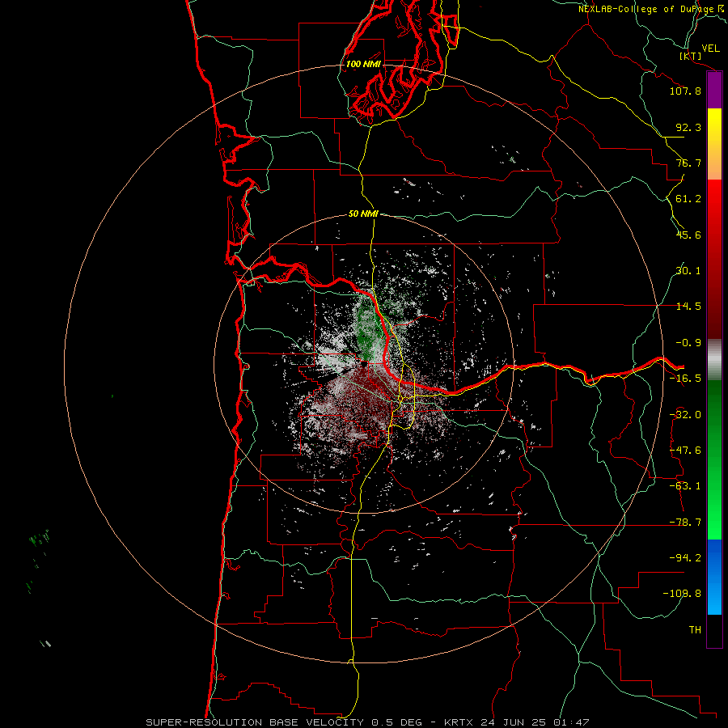Click the 107.8 velocity scale value
728x728 pixels.
[685, 91]
